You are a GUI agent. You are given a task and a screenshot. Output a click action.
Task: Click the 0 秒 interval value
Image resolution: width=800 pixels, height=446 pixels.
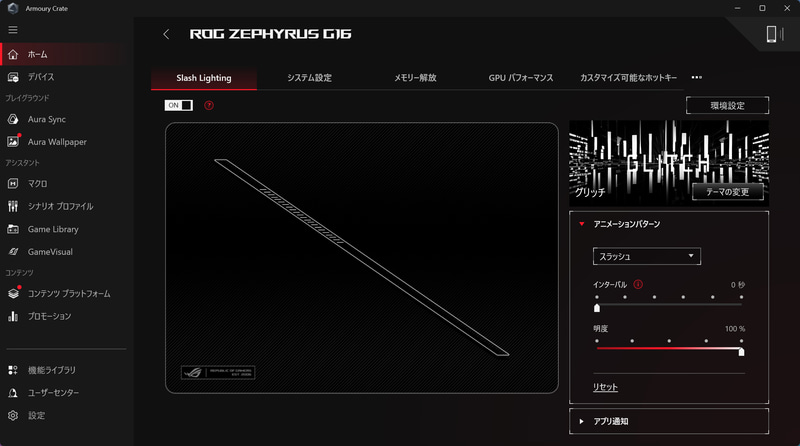coord(738,285)
